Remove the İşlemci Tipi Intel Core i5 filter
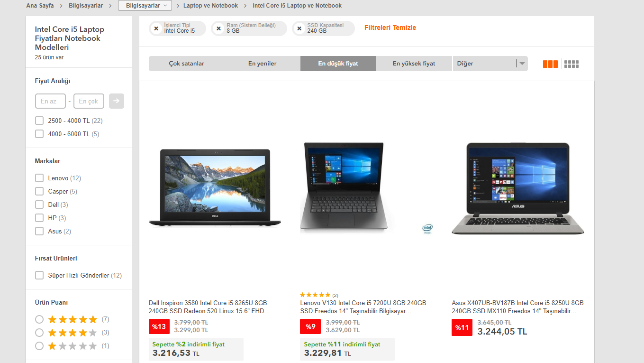The width and height of the screenshot is (644, 363). (156, 28)
